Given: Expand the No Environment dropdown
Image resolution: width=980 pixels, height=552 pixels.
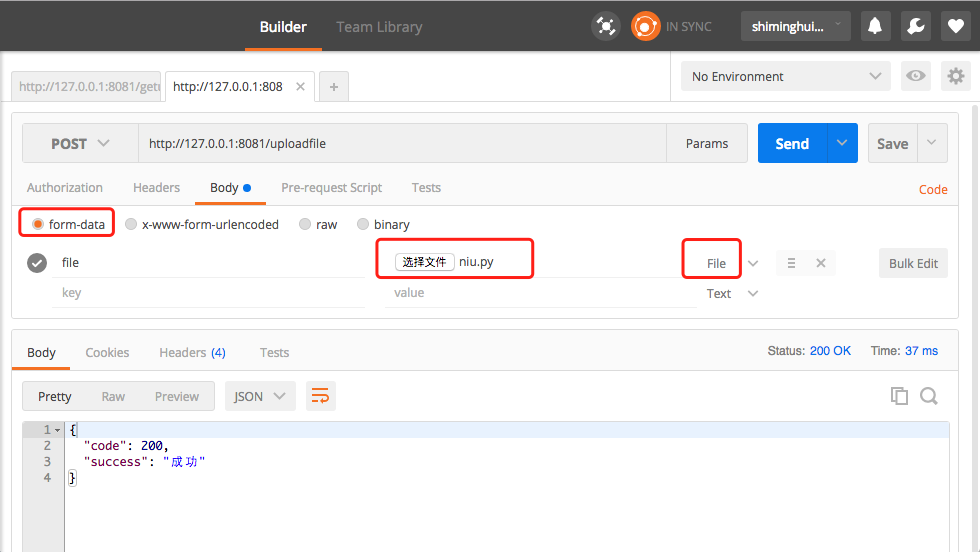Looking at the screenshot, I should [786, 76].
